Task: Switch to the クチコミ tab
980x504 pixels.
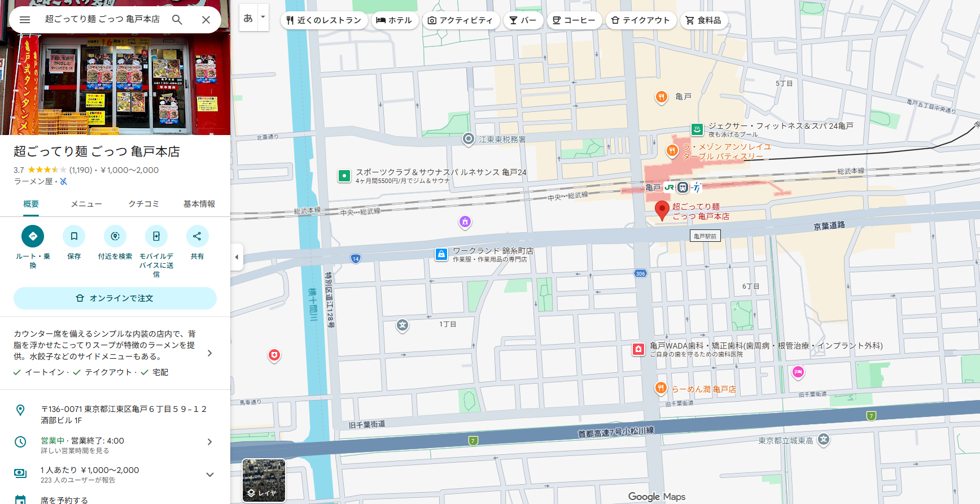Action: click(143, 204)
